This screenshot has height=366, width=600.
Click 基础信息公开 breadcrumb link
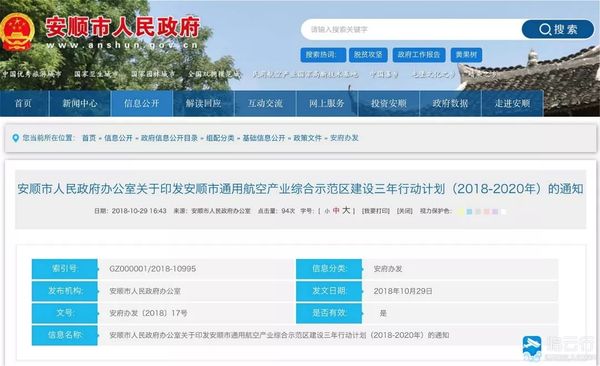tap(264, 138)
